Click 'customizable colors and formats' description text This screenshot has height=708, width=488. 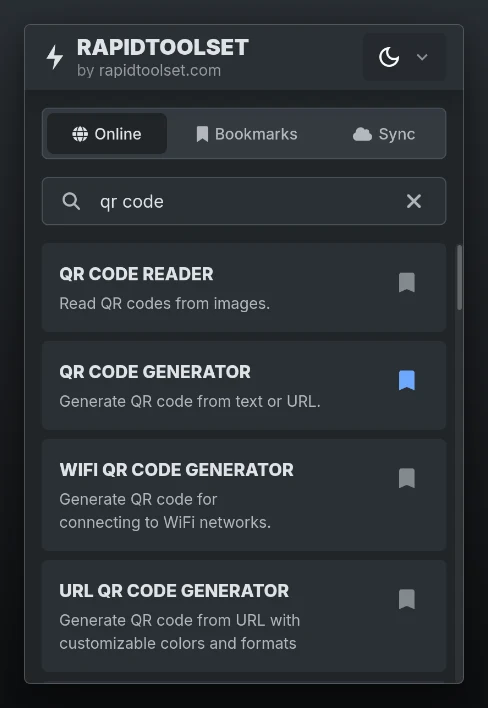pyautogui.click(x=178, y=643)
